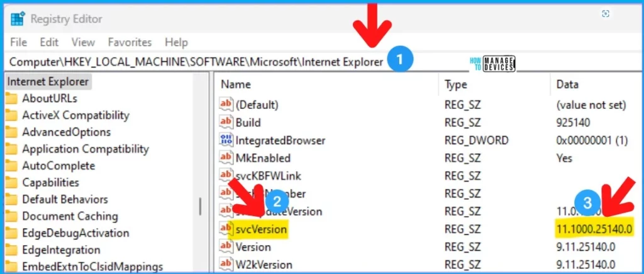Select the IntegratedBrowser value name
644x274 pixels.
[x=280, y=140]
